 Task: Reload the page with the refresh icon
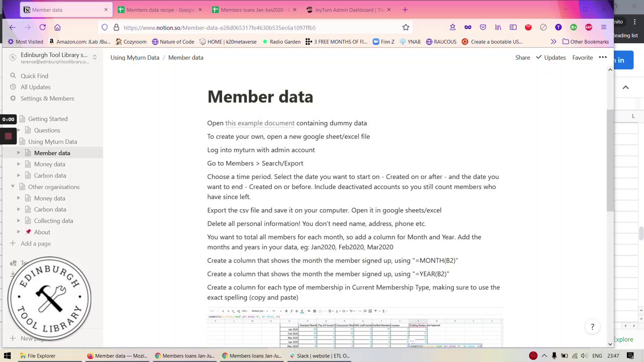43,27
